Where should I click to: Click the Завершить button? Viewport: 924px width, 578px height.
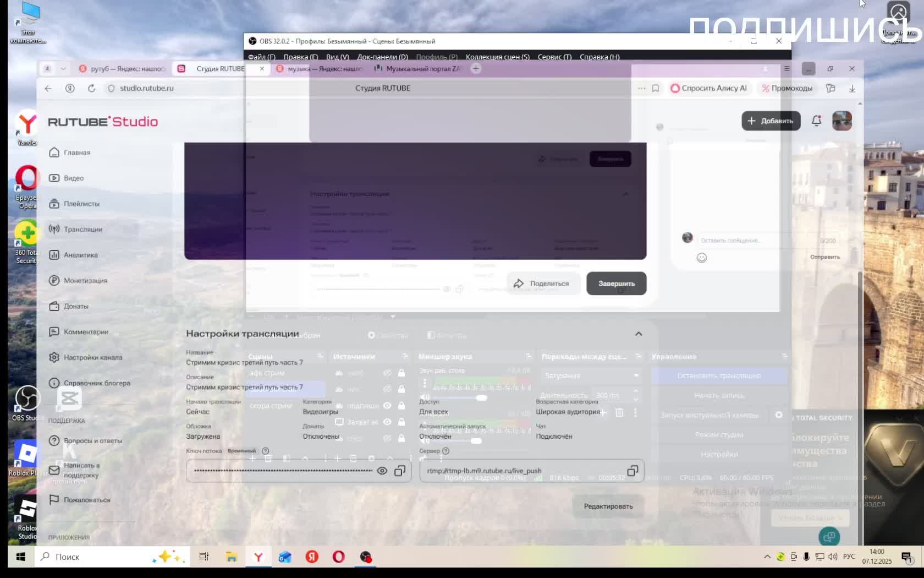616,283
